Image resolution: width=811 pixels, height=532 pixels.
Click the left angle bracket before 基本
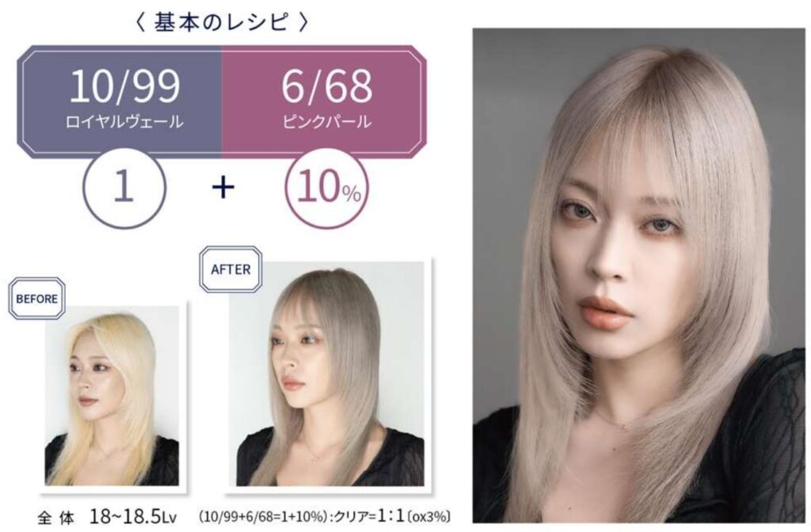141,23
